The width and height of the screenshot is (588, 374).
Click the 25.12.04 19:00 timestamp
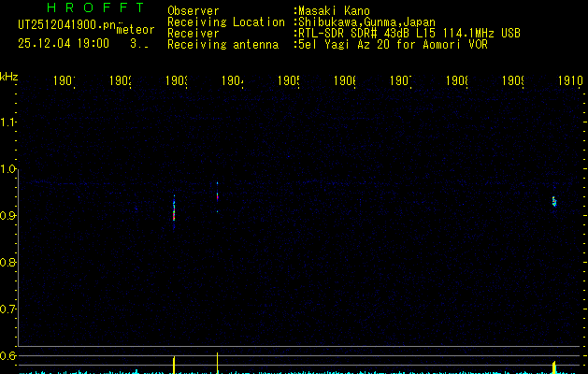click(64, 44)
